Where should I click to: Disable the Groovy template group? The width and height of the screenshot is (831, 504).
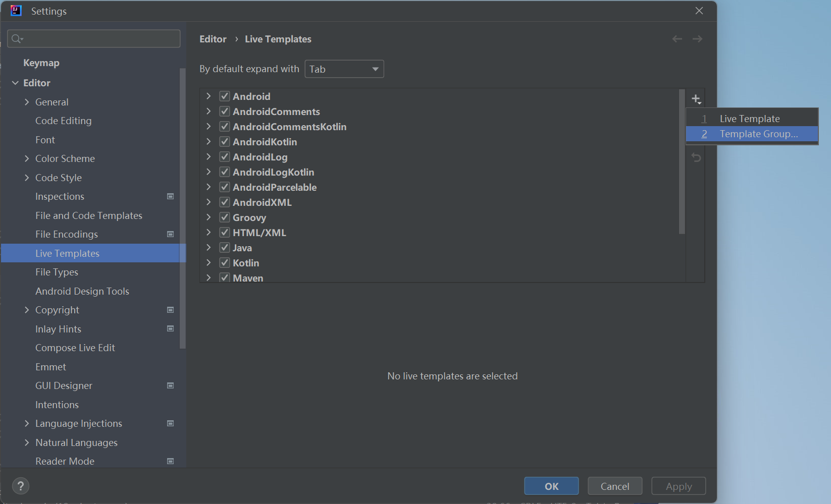(x=225, y=217)
